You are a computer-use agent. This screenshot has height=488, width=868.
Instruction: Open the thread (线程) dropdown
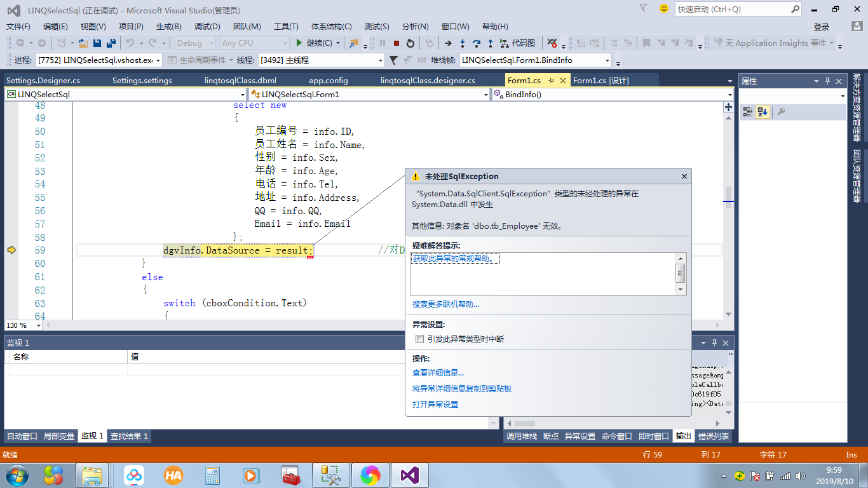coord(322,60)
